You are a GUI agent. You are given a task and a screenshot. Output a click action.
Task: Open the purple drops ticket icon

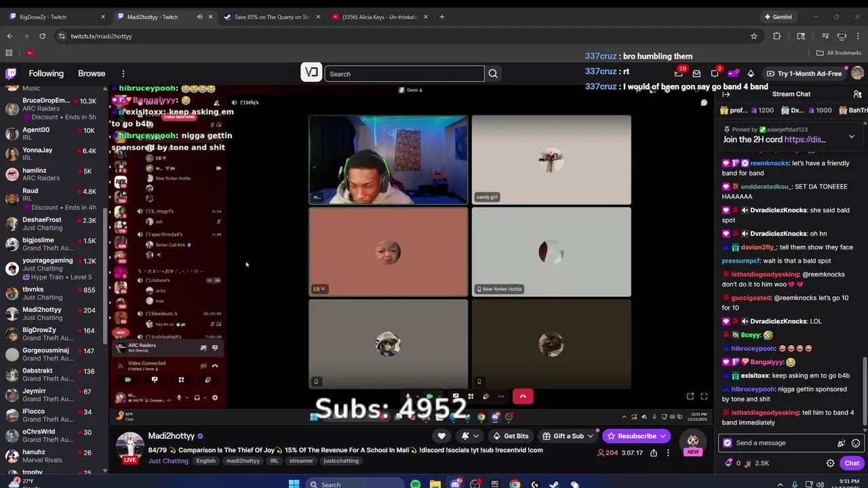732,73
